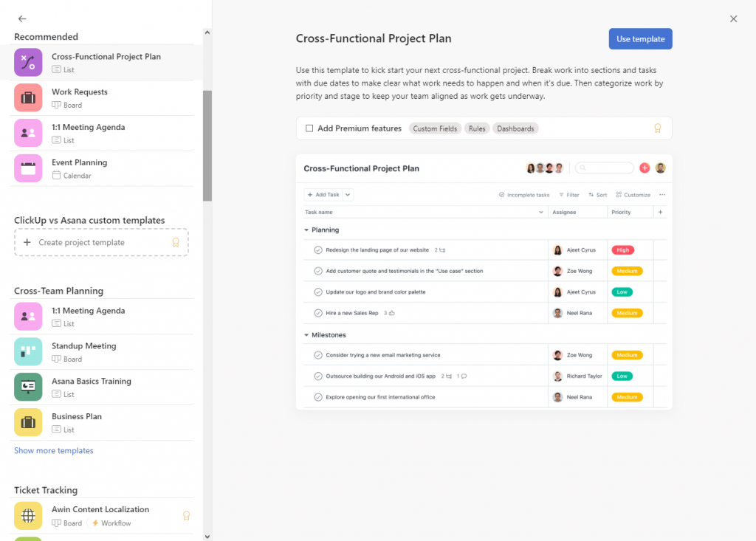
Task: Open the three-dots more options in preview
Action: pyautogui.click(x=662, y=195)
